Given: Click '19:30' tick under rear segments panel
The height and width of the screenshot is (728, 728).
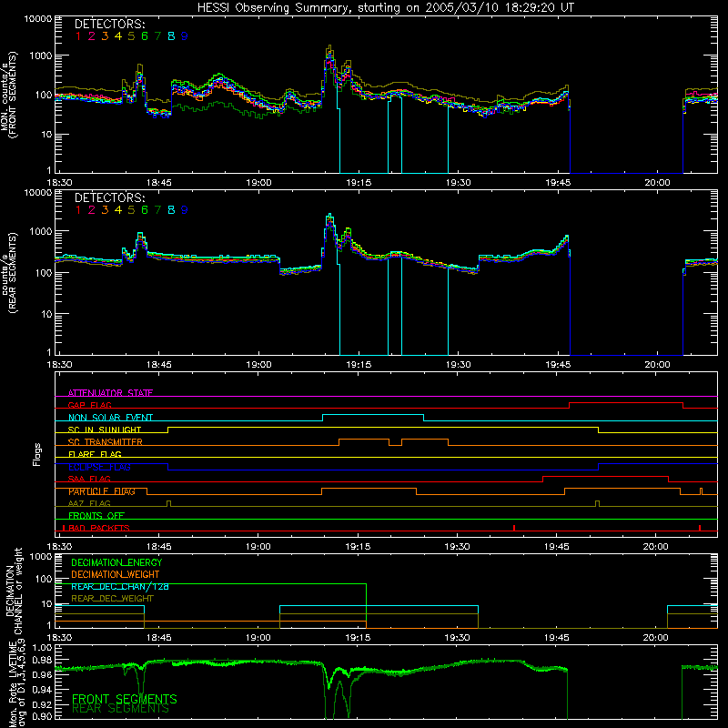Looking at the screenshot, I should (x=459, y=365).
